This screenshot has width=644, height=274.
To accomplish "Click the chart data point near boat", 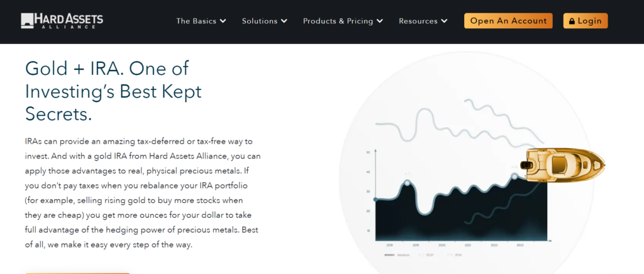I will 514,176.
